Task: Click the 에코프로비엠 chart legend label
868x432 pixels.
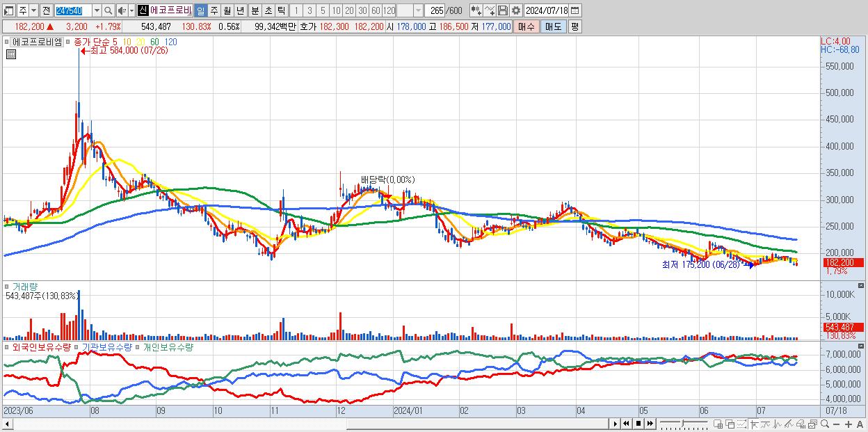Action: point(38,42)
